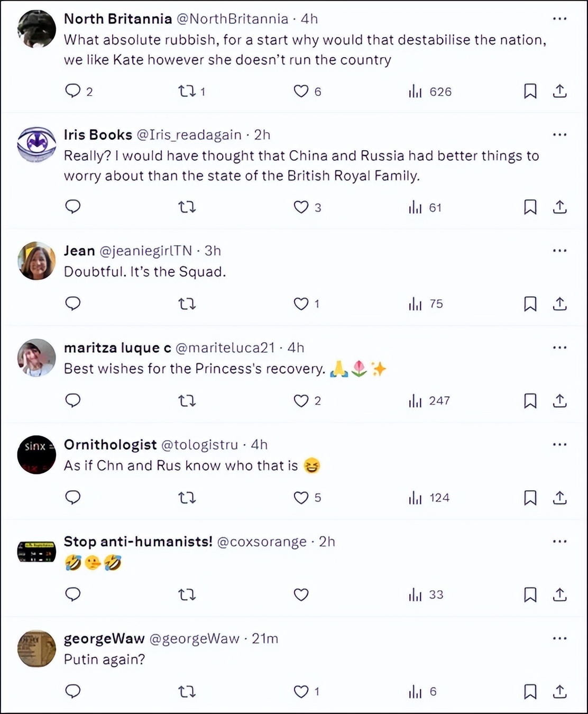The image size is (588, 714).
Task: Expand more menu on georgeWaw's tweet
Action: click(559, 638)
